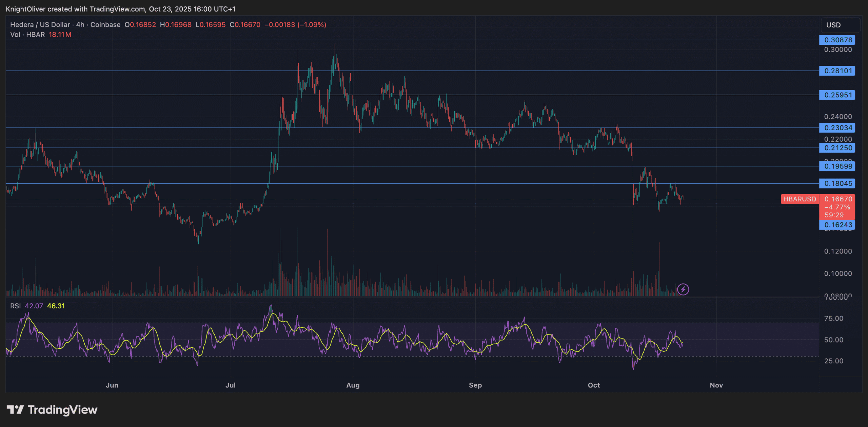Click the 0.30878 price level label
This screenshot has width=868, height=427.
837,40
